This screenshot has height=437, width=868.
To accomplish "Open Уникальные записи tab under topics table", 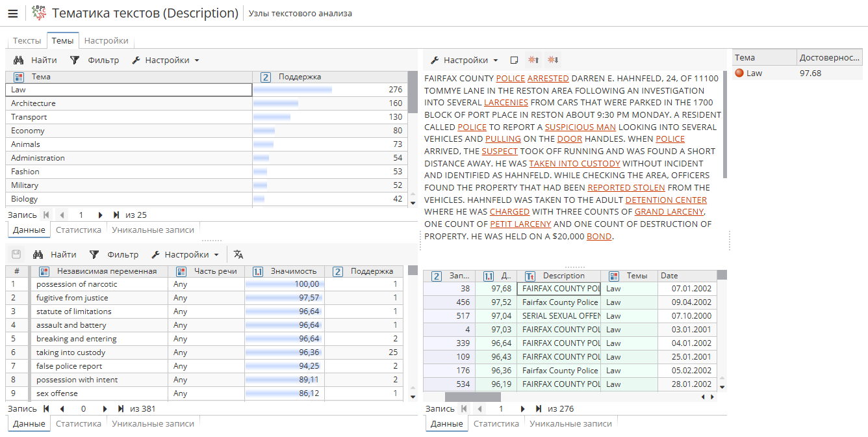I will coord(153,230).
